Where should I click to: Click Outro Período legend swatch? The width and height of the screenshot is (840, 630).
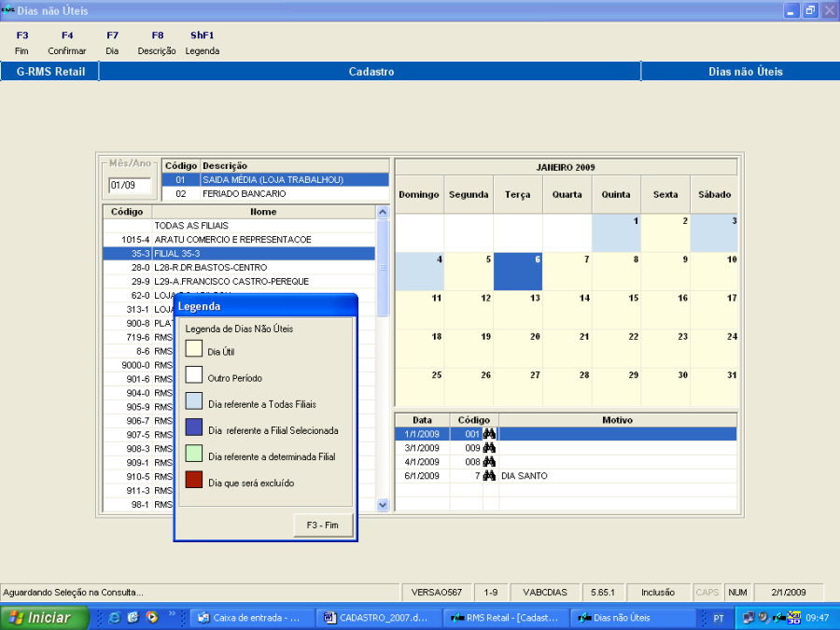pos(194,375)
